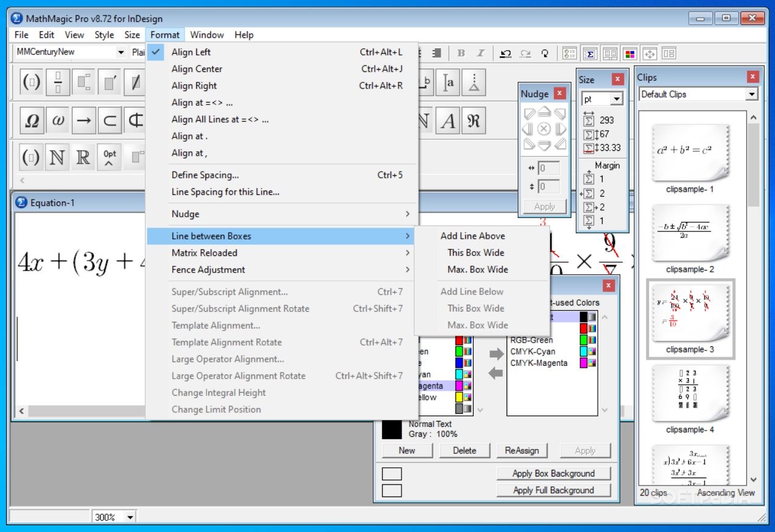This screenshot has width=775, height=532.
Task: Open the File menu
Action: tap(21, 35)
